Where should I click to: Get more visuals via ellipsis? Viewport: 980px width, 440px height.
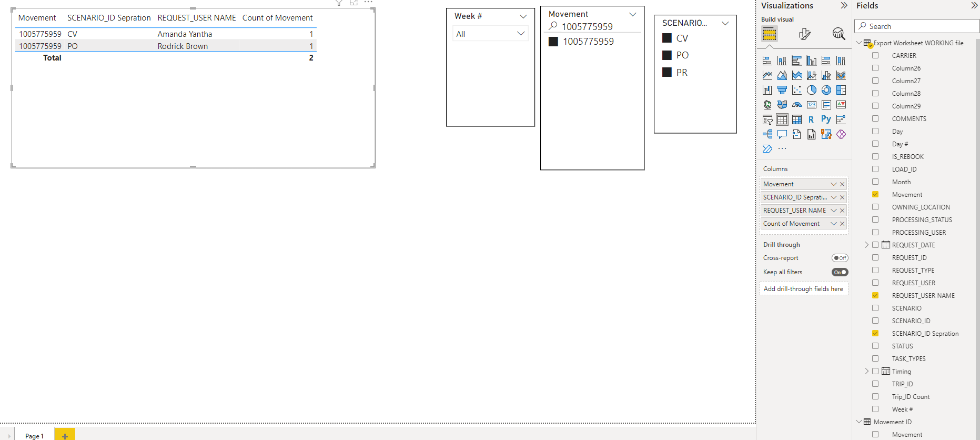[782, 149]
